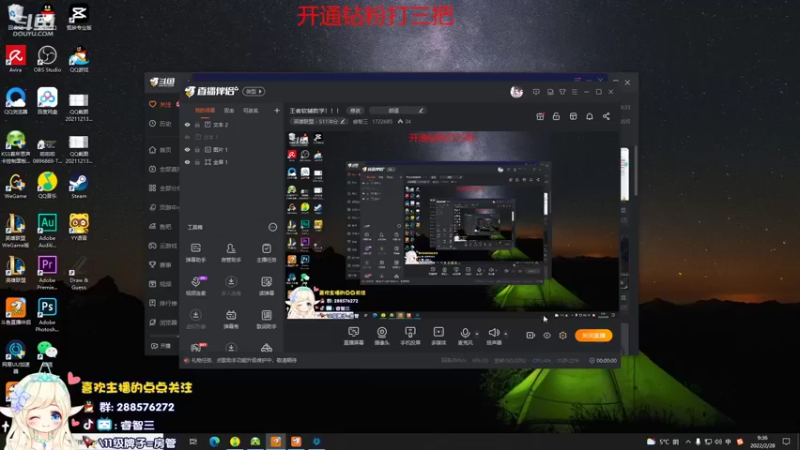The width and height of the screenshot is (800, 450).
Task: Add a camera source via 摄像头 icon
Action: coord(382,336)
